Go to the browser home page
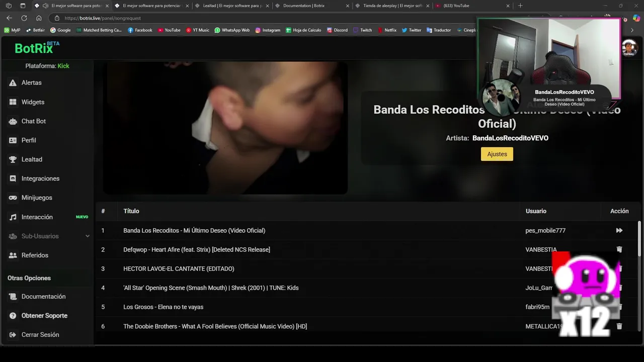This screenshot has height=362, width=644. click(39, 18)
